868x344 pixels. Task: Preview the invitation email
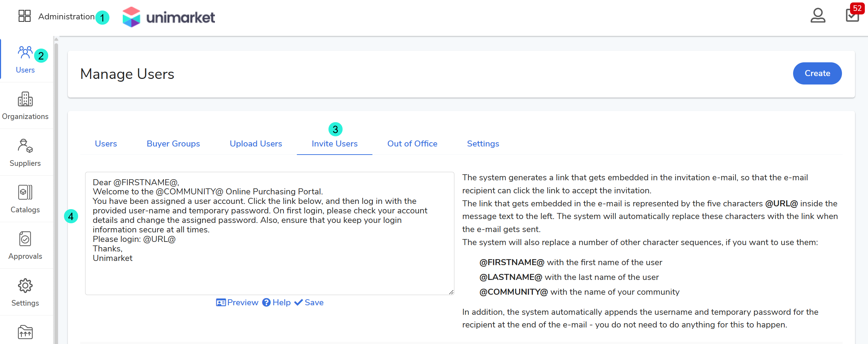coord(237,302)
